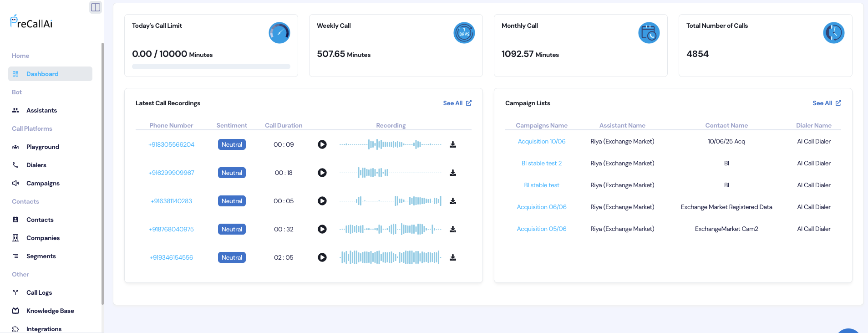Seek in the waveform of the 00:09 recording
Viewport: 868px width, 333px height.
coord(391,144)
